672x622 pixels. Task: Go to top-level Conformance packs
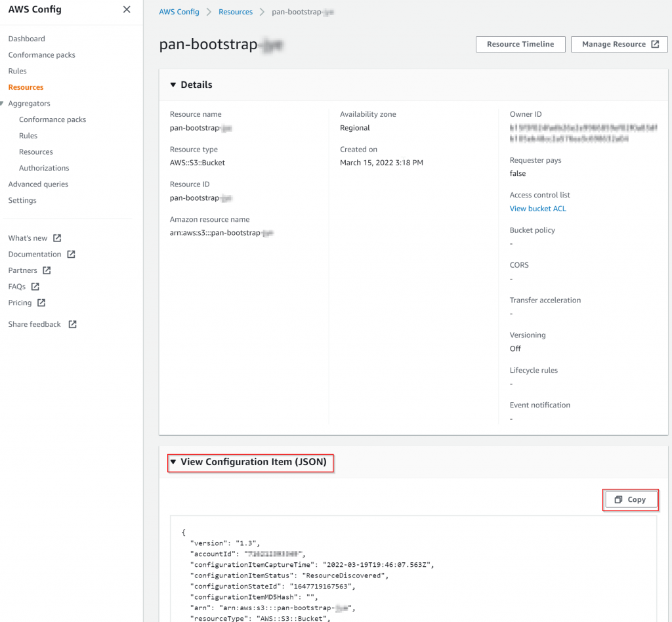[x=41, y=55]
